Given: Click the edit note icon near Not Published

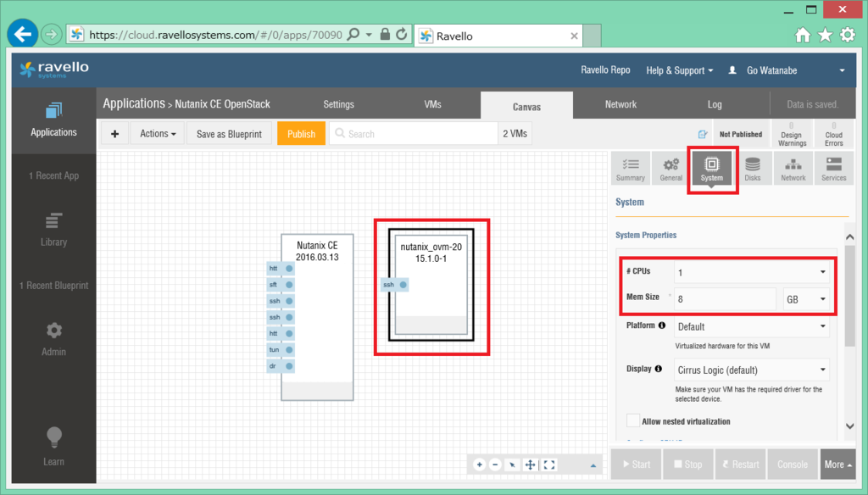Looking at the screenshot, I should pyautogui.click(x=702, y=134).
